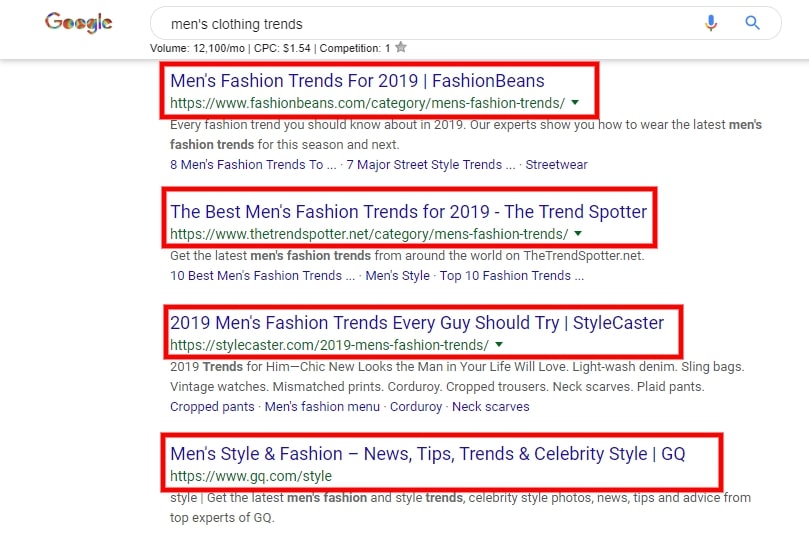Open the GQ Men's Style & Fashion result

tap(427, 453)
